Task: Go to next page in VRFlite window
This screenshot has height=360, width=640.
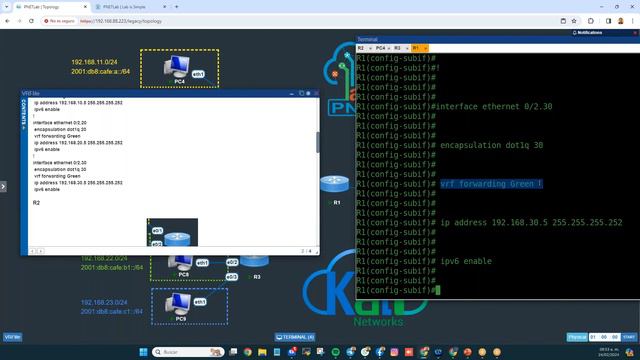Action: point(40,251)
